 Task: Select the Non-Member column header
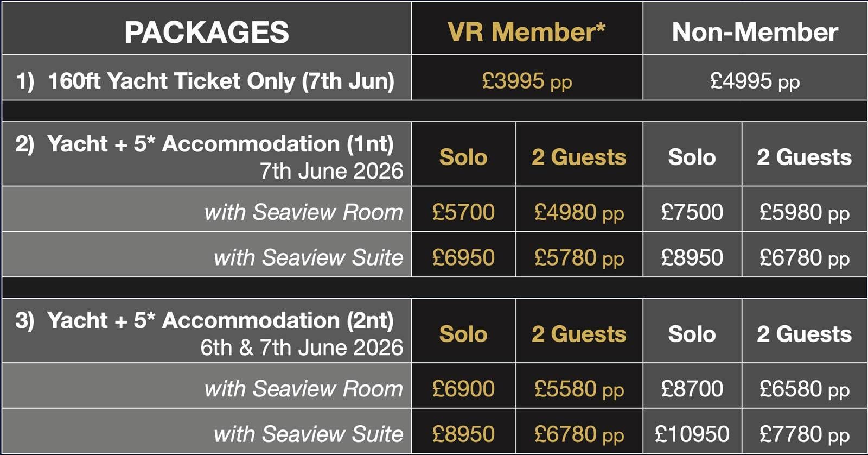point(755,32)
